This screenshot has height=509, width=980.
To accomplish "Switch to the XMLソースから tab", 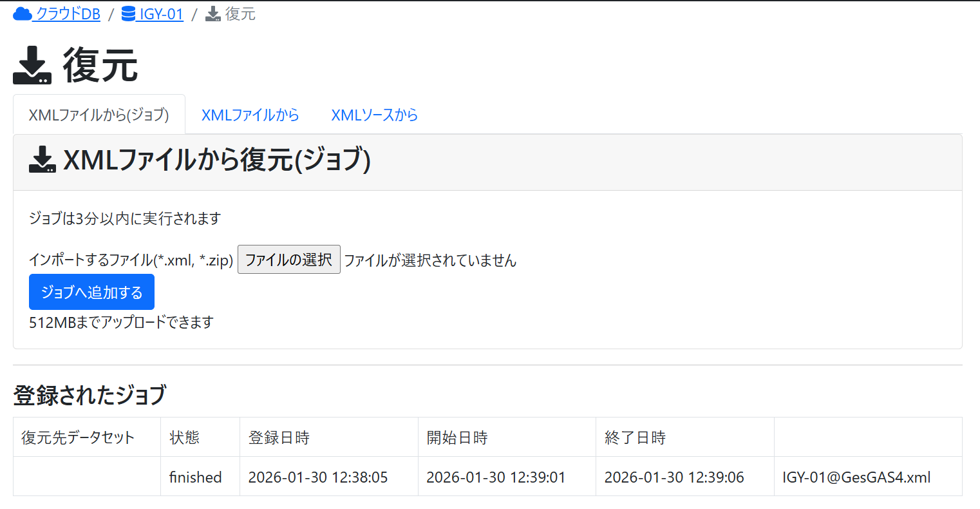I will pos(374,115).
